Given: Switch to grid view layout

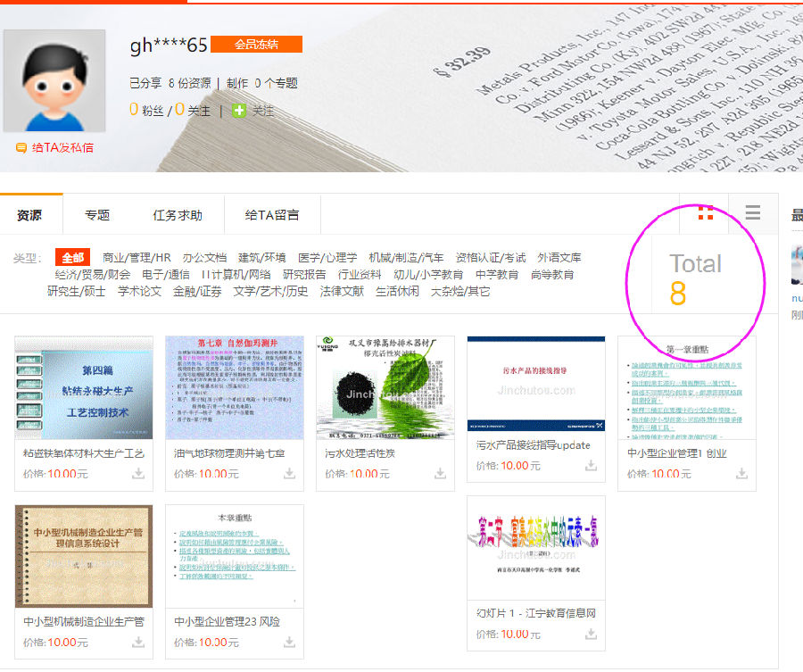Looking at the screenshot, I should coord(705,212).
